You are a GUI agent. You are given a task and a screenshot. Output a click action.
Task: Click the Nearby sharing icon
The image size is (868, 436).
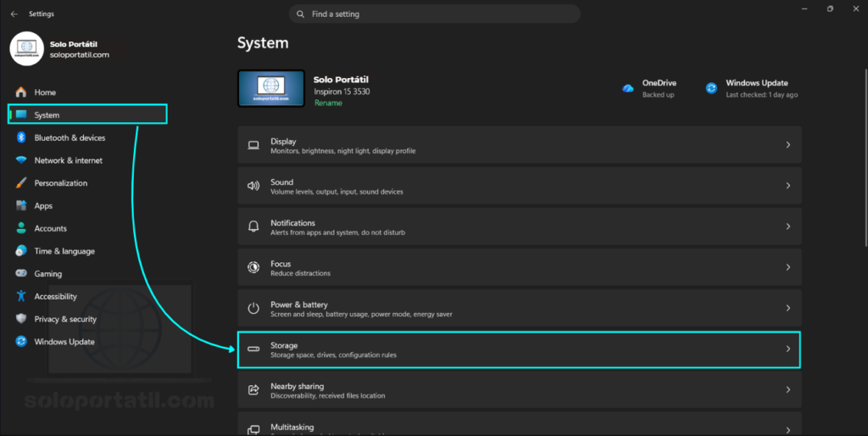[x=253, y=389]
